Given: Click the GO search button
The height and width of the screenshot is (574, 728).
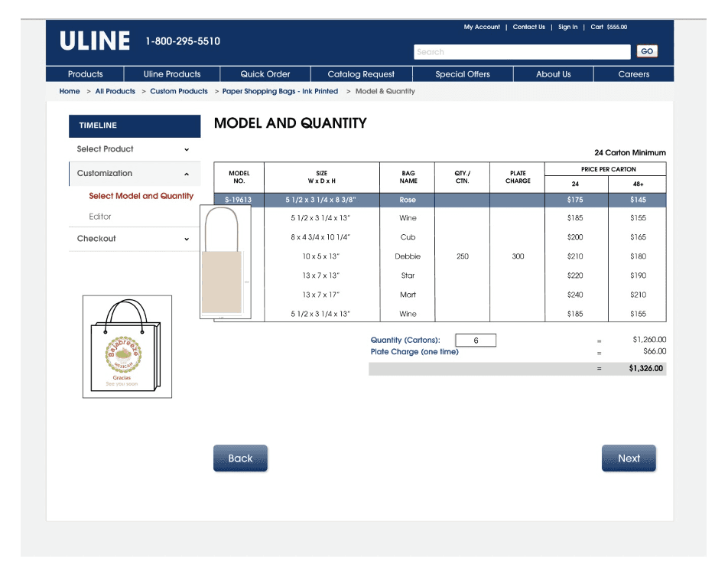Looking at the screenshot, I should pyautogui.click(x=647, y=51).
